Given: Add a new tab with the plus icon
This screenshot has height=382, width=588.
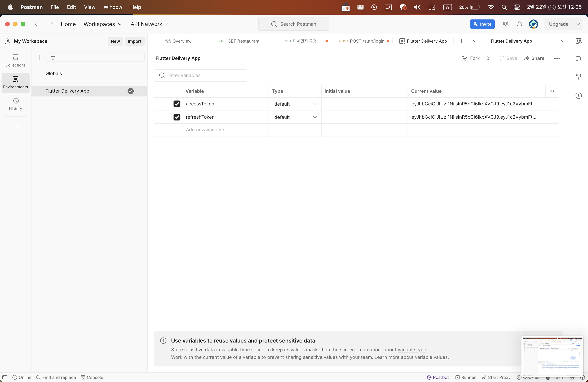Looking at the screenshot, I should (x=461, y=41).
